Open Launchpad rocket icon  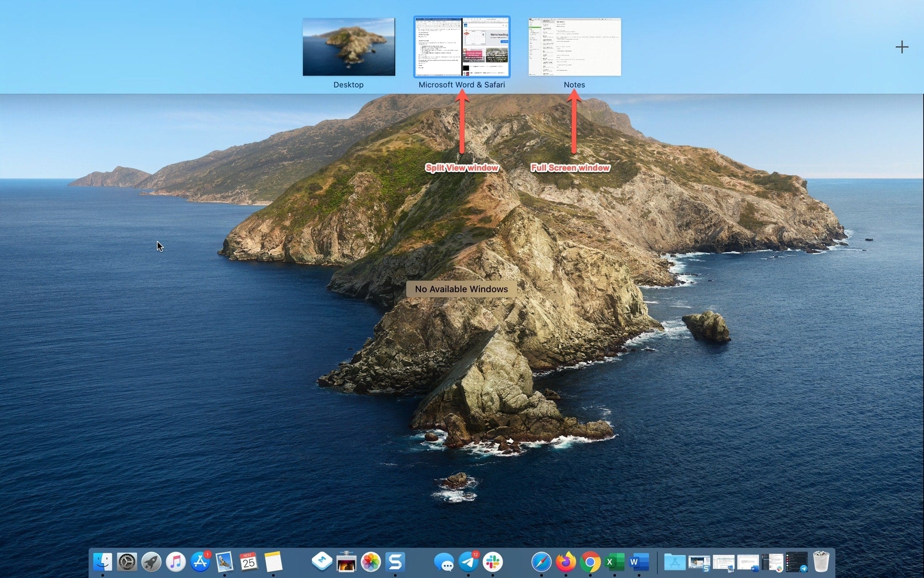151,562
